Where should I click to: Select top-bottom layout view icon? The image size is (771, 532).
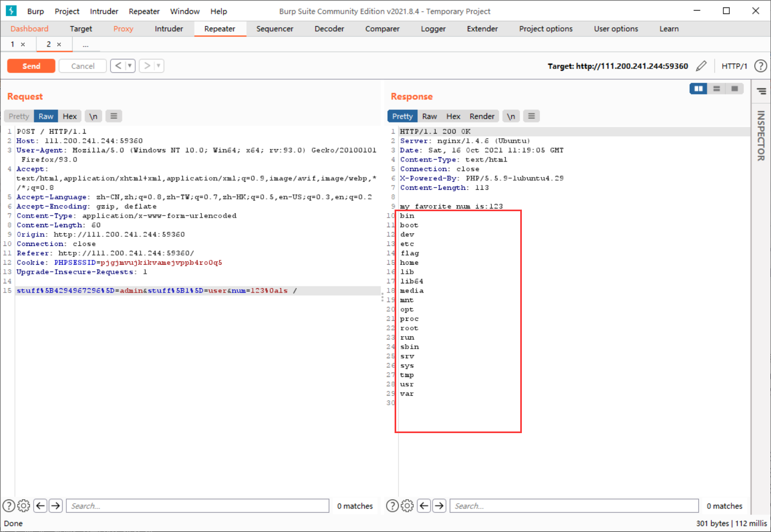pos(716,89)
